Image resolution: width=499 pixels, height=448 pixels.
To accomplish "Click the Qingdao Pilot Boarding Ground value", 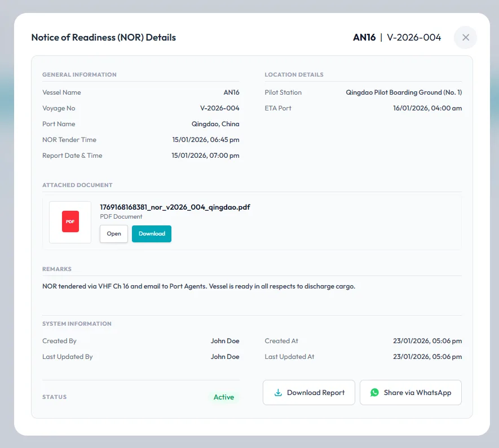I will coord(404,92).
